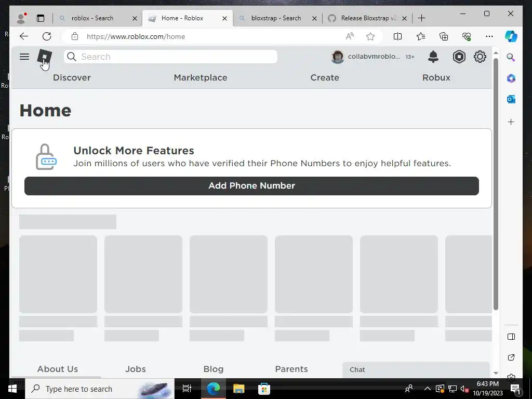Open the About Us footer link
This screenshot has height=399, width=532.
click(58, 369)
